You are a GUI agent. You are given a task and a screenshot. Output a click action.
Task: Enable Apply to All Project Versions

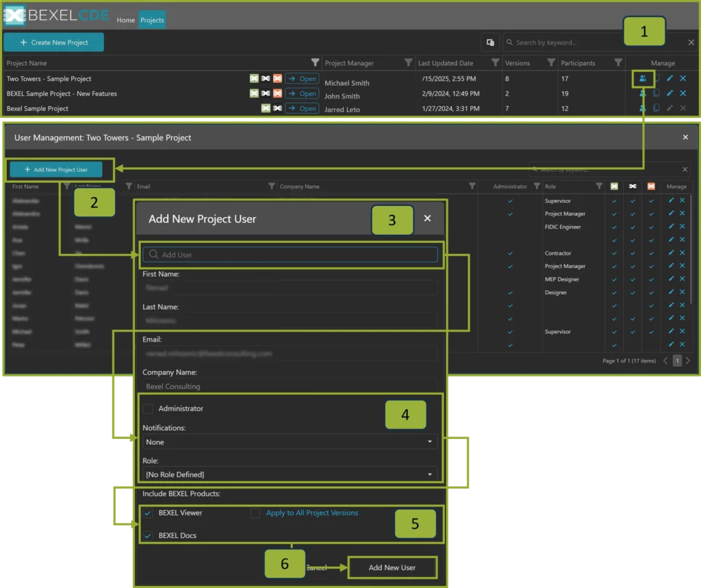coord(255,513)
